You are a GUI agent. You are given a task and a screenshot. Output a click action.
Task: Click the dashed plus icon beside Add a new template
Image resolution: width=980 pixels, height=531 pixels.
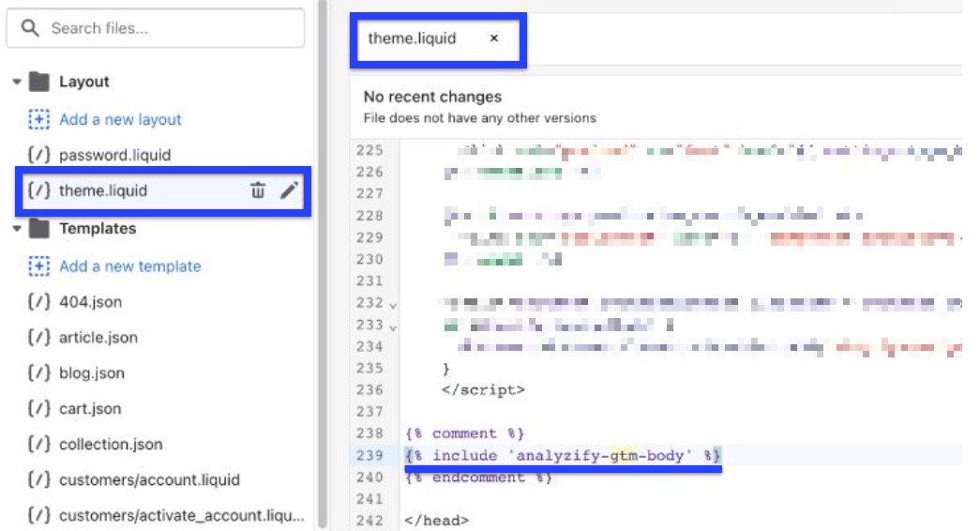click(38, 265)
